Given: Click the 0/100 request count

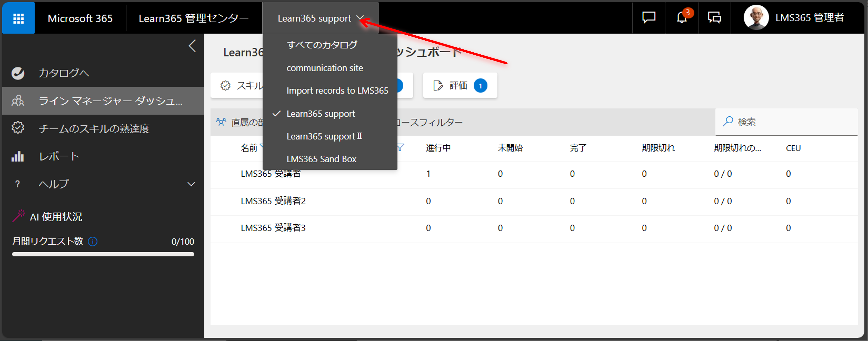Looking at the screenshot, I should 183,242.
